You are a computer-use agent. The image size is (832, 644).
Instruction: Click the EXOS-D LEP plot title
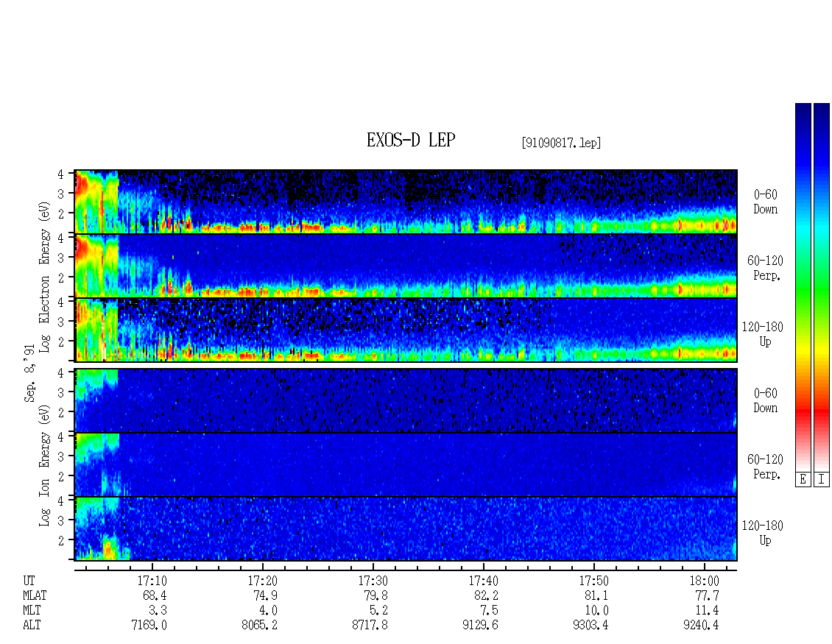pos(411,140)
